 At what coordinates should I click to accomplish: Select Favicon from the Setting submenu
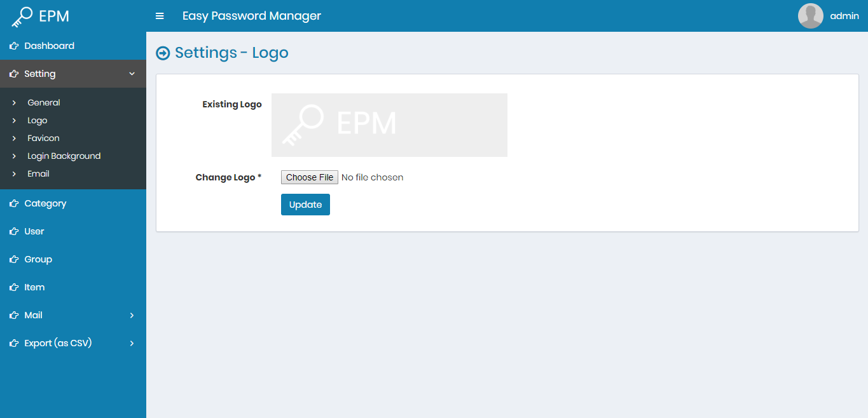coord(43,138)
